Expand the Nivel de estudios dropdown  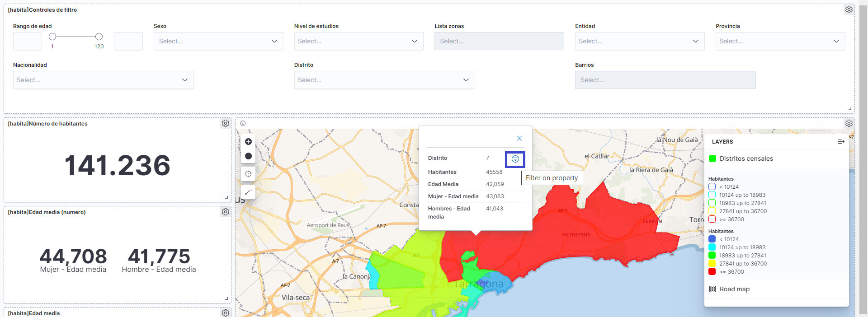(x=358, y=41)
